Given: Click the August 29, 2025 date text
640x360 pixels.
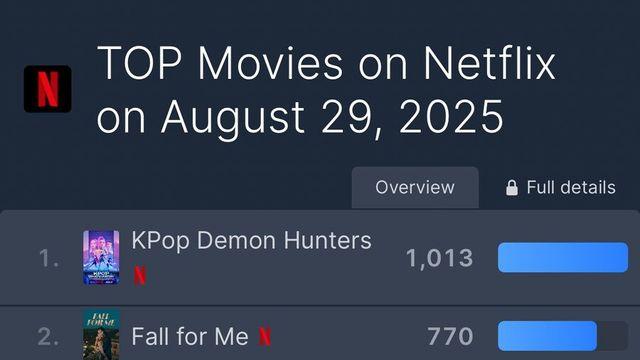Looking at the screenshot, I should click(332, 117).
